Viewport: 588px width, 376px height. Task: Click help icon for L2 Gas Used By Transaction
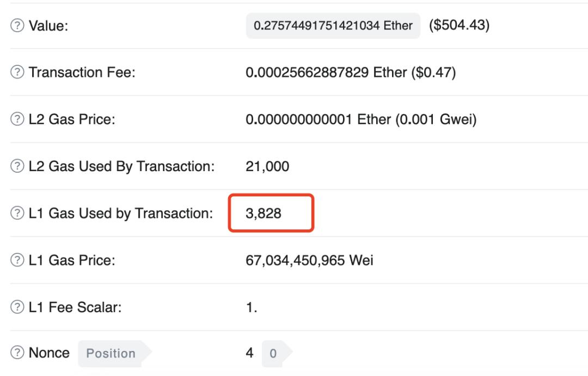17,167
